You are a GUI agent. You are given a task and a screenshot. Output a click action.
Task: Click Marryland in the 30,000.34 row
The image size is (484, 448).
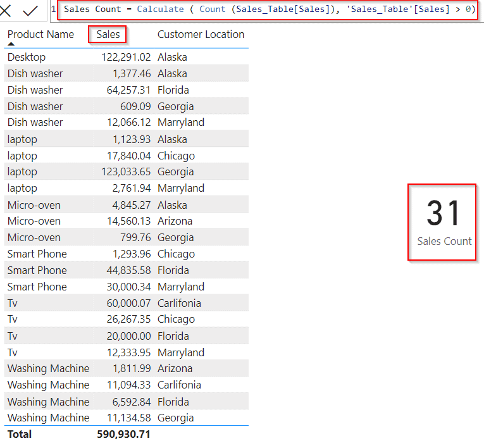click(x=181, y=287)
